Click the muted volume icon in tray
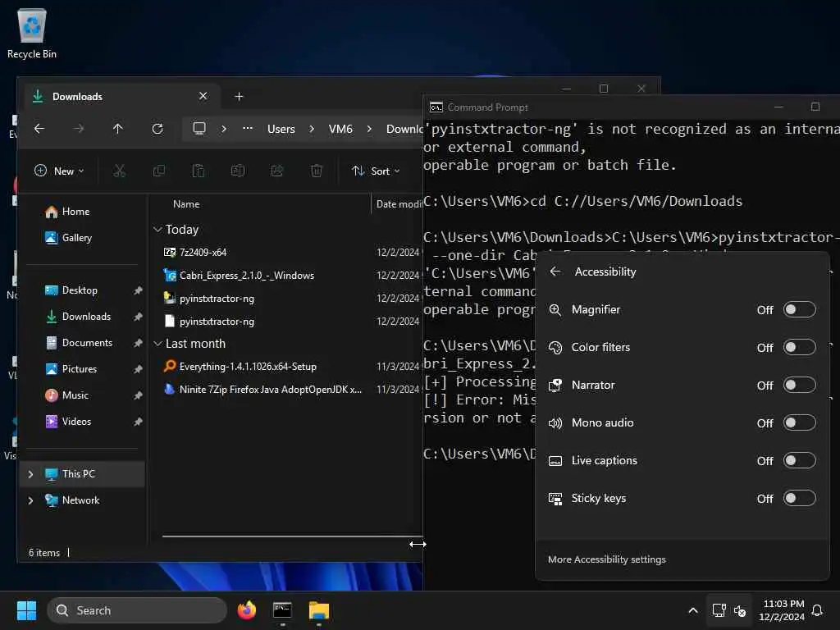This screenshot has height=630, width=840. click(x=740, y=610)
